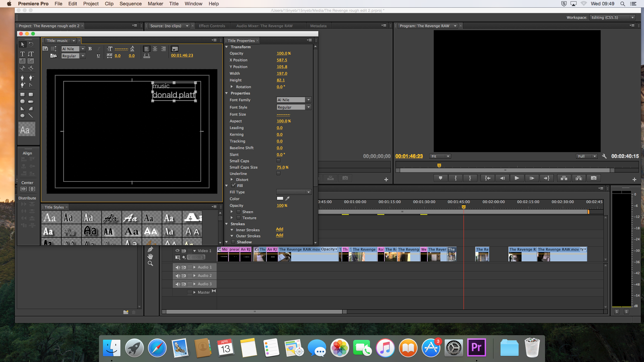The height and width of the screenshot is (362, 644).
Task: Choose the Ellipse tool
Action: coord(23,115)
